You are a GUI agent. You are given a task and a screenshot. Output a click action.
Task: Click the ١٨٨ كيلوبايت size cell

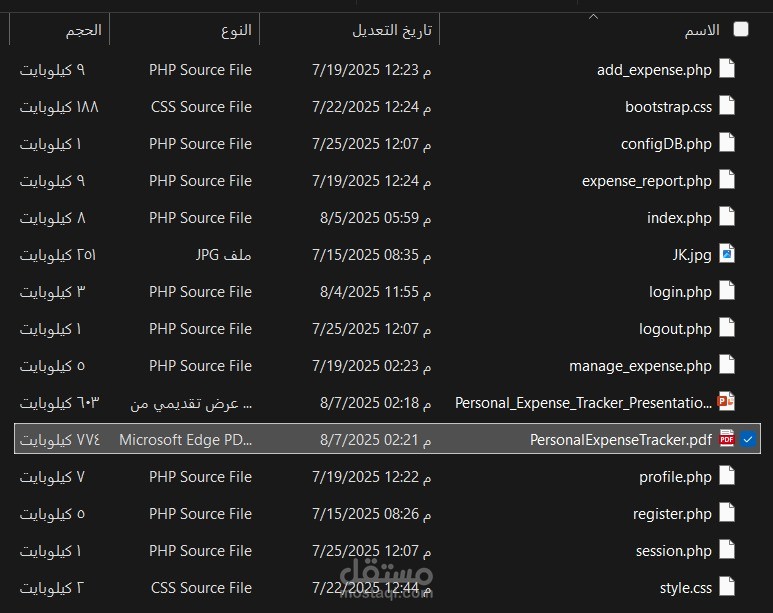59,107
